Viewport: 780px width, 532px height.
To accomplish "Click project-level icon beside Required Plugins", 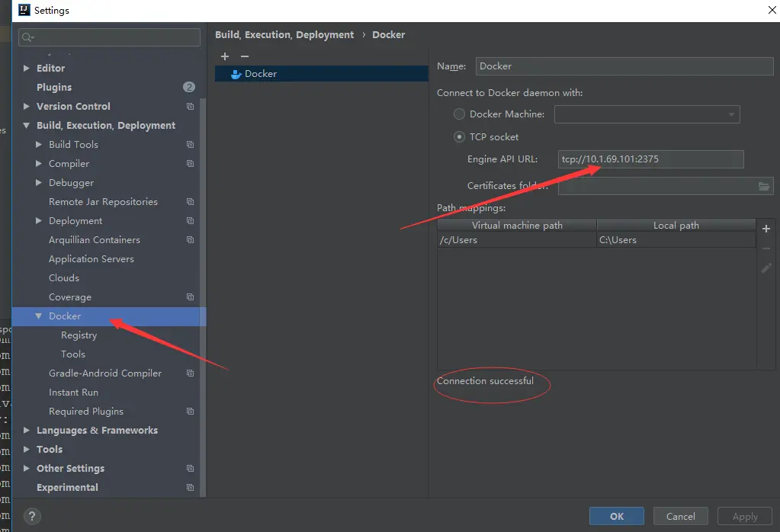I will 190,411.
